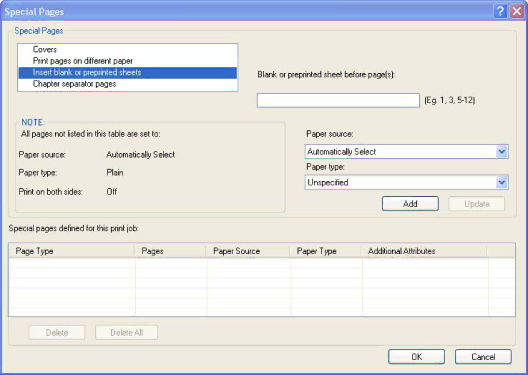Click the Page Type column header
528x375 pixels.
[x=72, y=251]
